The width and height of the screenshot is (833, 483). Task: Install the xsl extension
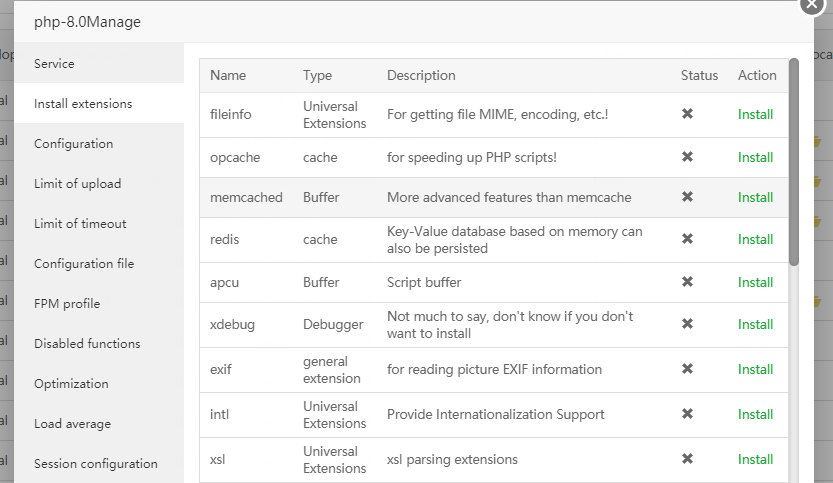[755, 459]
